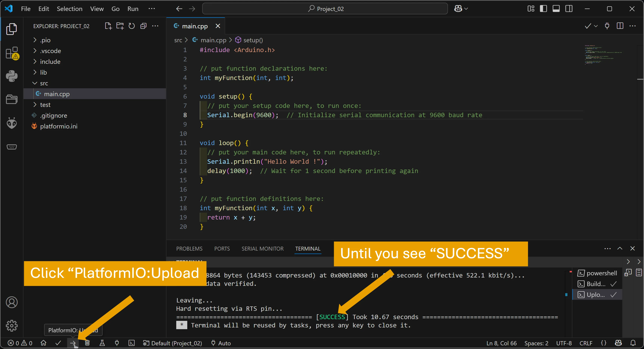Expand the .vscode folder
Image resolution: width=644 pixels, height=349 pixels.
pos(95,51)
